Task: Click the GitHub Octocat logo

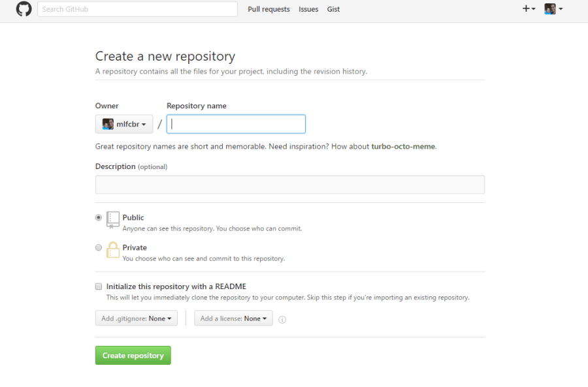Action: 24,9
